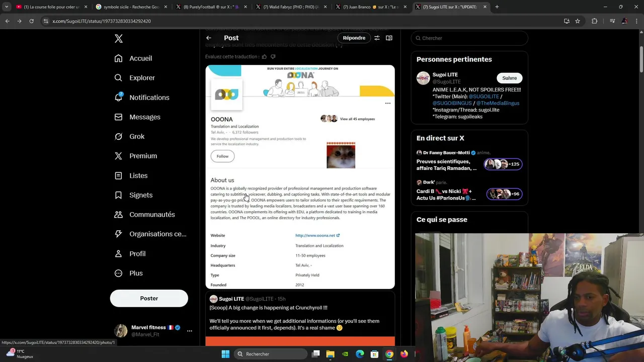
Task: Open site information icon in address bar
Action: tap(46, 21)
